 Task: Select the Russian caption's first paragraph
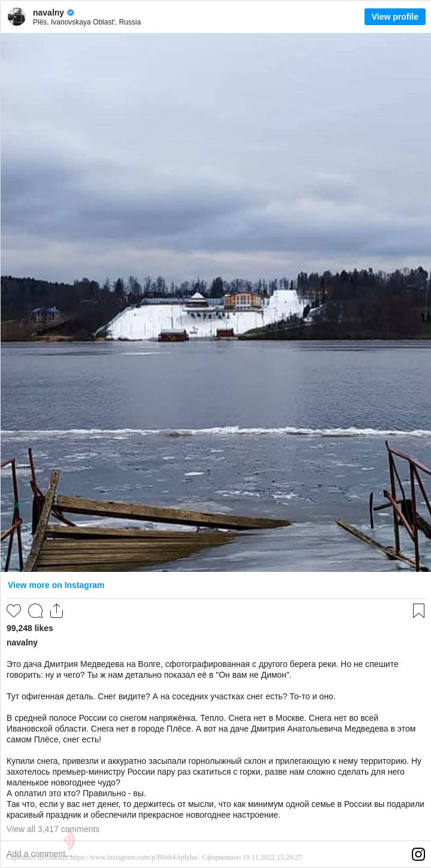point(202,669)
